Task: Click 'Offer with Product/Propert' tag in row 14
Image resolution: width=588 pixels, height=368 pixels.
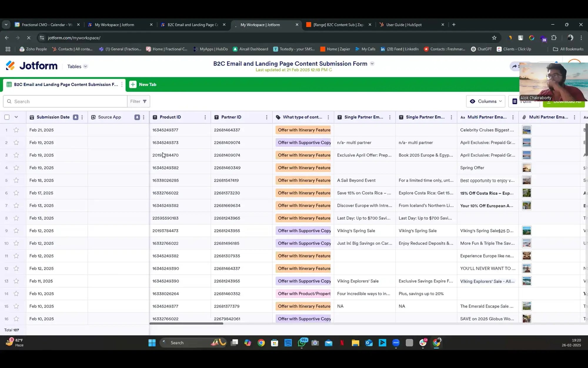Action: click(x=303, y=294)
